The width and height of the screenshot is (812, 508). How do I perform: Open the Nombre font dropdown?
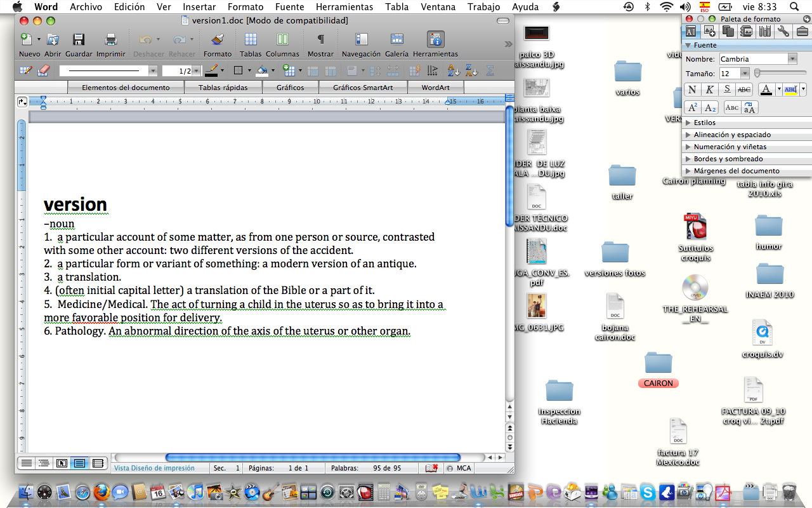(792, 59)
